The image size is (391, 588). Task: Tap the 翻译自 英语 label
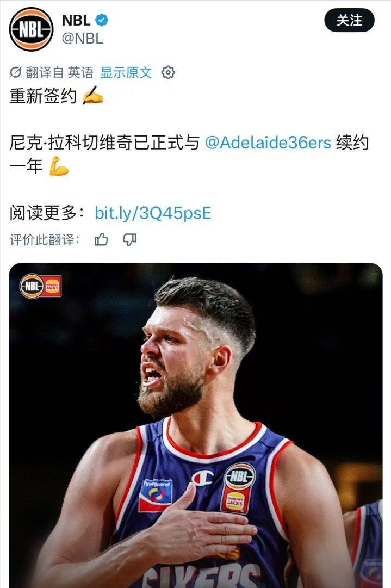pyautogui.click(x=60, y=72)
